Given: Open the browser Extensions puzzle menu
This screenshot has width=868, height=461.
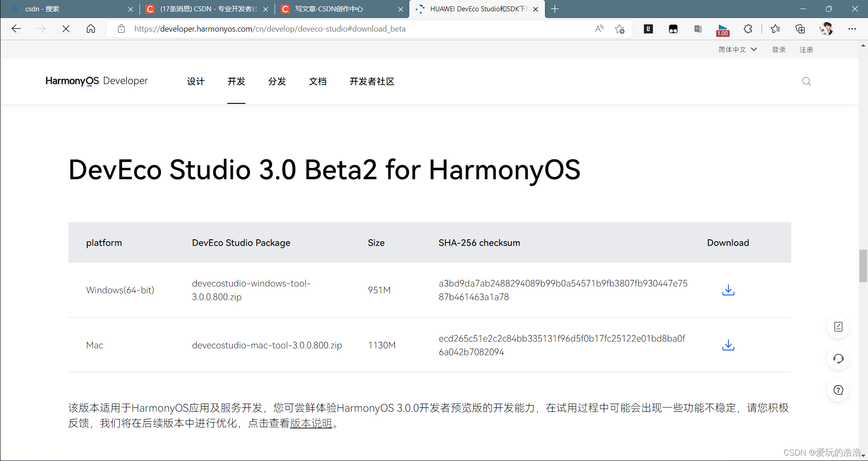Looking at the screenshot, I should click(x=748, y=29).
